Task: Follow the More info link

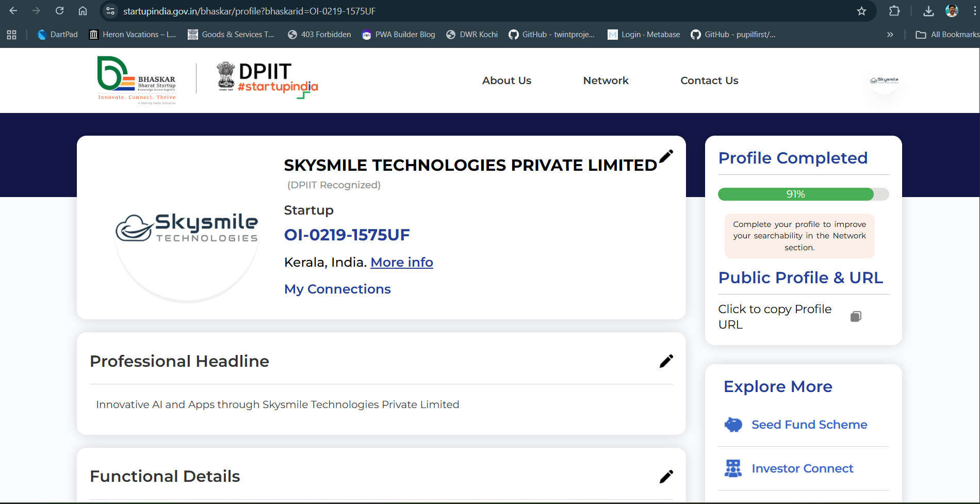Action: (x=402, y=262)
